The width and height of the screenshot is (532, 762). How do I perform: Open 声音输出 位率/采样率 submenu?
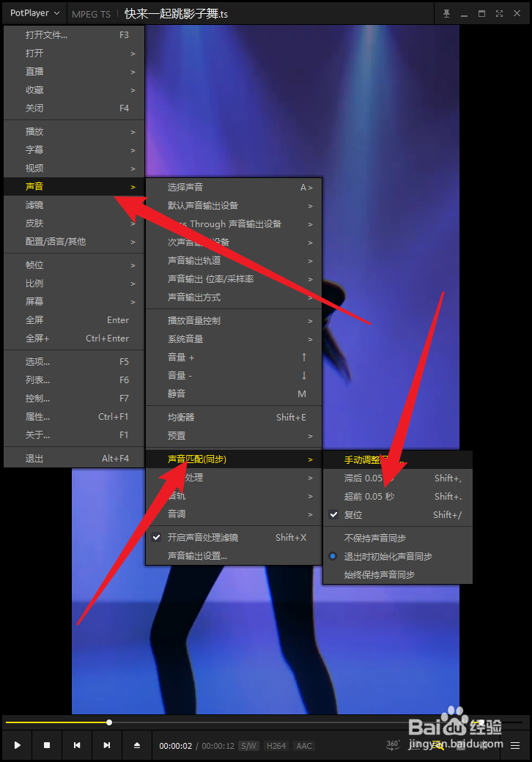(234, 279)
